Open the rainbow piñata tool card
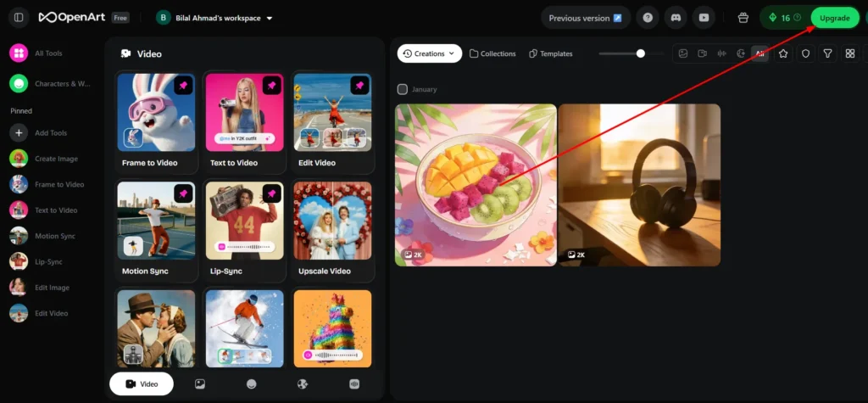 click(332, 328)
